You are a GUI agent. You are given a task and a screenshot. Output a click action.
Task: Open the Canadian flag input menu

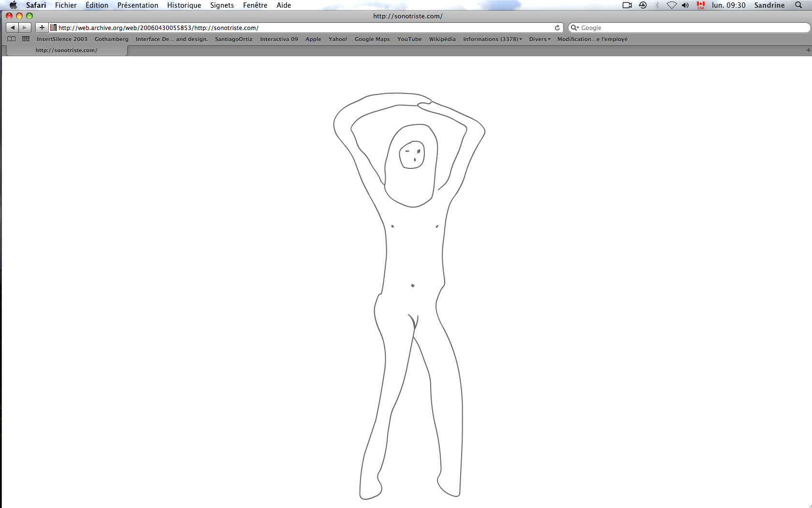[701, 5]
